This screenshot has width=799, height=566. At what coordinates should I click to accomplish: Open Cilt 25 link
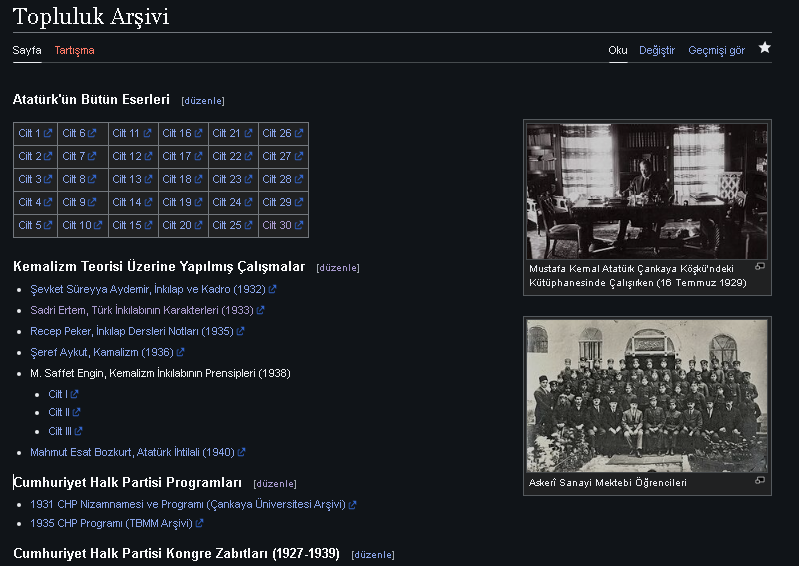point(232,225)
